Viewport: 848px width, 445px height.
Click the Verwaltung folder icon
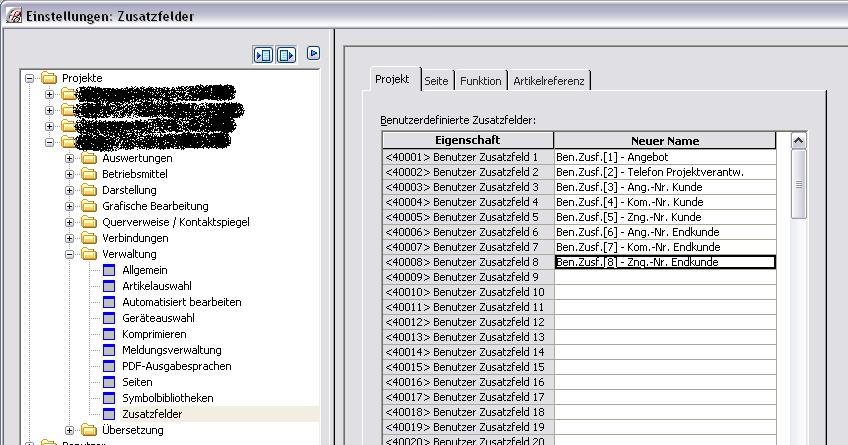89,254
